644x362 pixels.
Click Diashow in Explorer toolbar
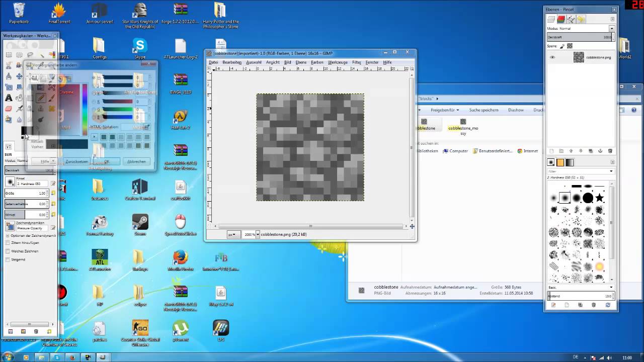(516, 110)
